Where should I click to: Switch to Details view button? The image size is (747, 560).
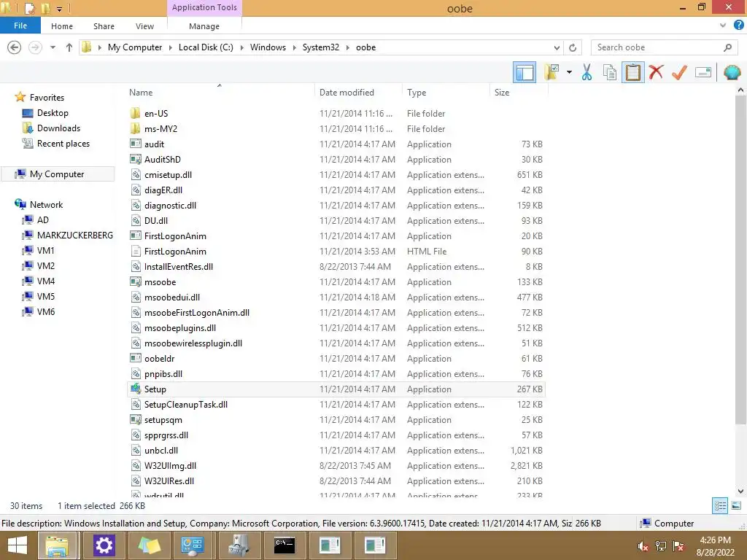pyautogui.click(x=720, y=506)
